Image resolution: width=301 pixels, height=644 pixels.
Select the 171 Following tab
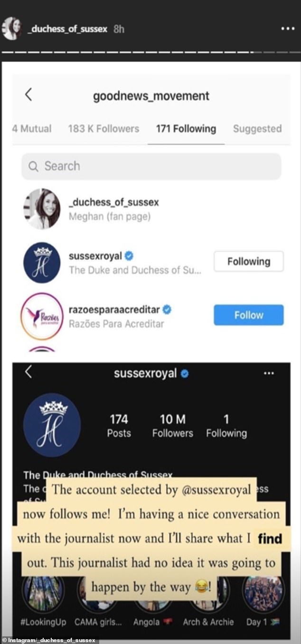tap(186, 129)
